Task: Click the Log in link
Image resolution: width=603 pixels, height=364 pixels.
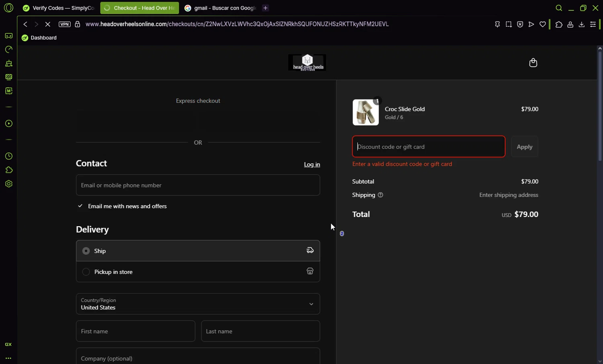Action: (x=312, y=165)
